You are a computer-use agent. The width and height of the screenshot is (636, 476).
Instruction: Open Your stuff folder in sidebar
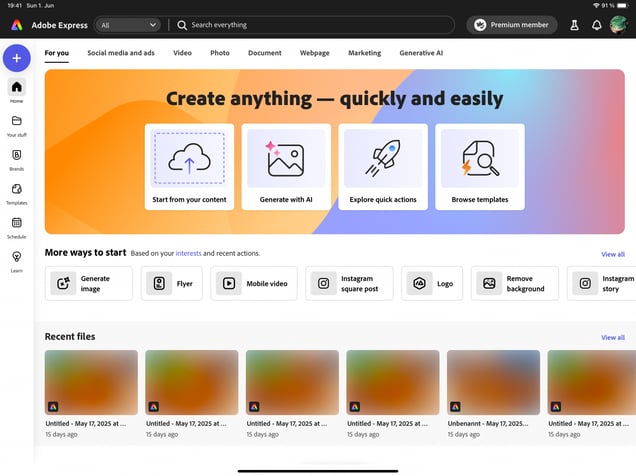pos(16,124)
